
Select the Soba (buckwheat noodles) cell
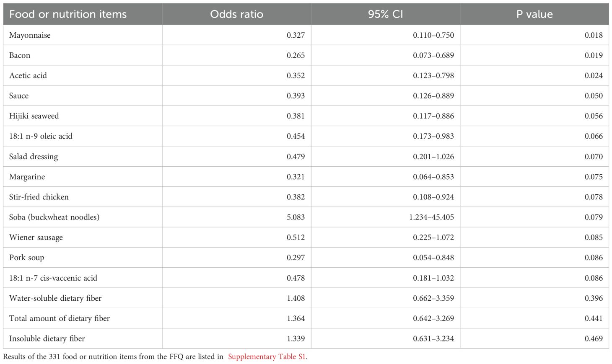pyautogui.click(x=54, y=217)
